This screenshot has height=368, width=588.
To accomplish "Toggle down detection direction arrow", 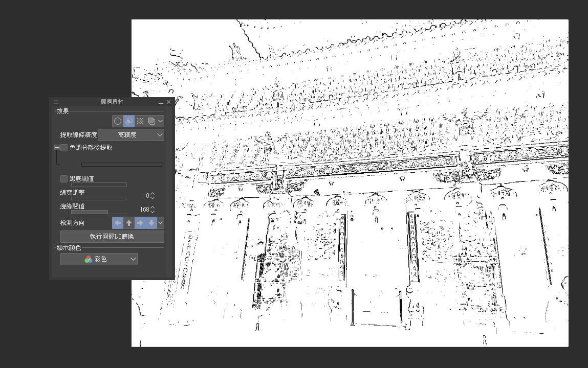I will [x=151, y=223].
